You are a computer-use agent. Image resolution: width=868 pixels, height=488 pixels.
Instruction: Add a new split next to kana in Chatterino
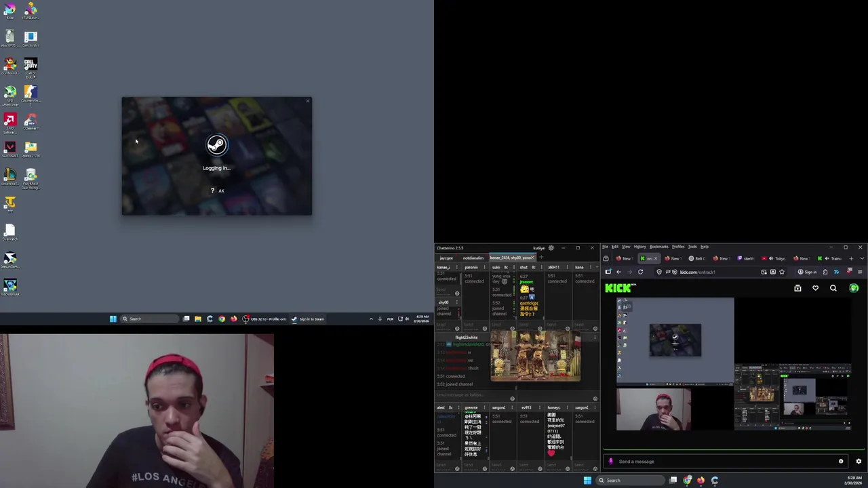tap(595, 267)
